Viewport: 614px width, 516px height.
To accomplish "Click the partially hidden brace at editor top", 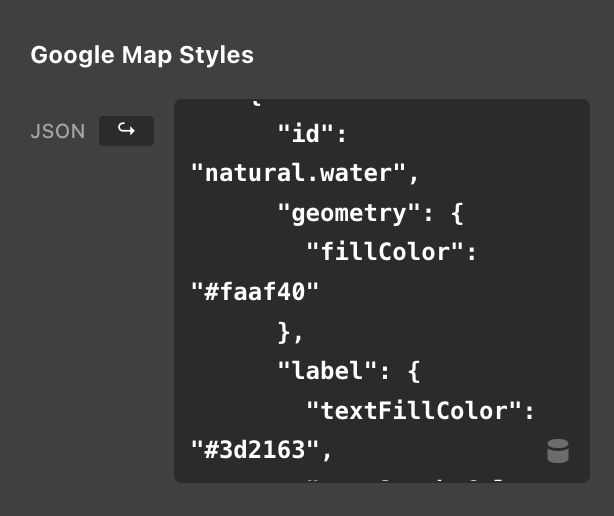I will pos(256,102).
